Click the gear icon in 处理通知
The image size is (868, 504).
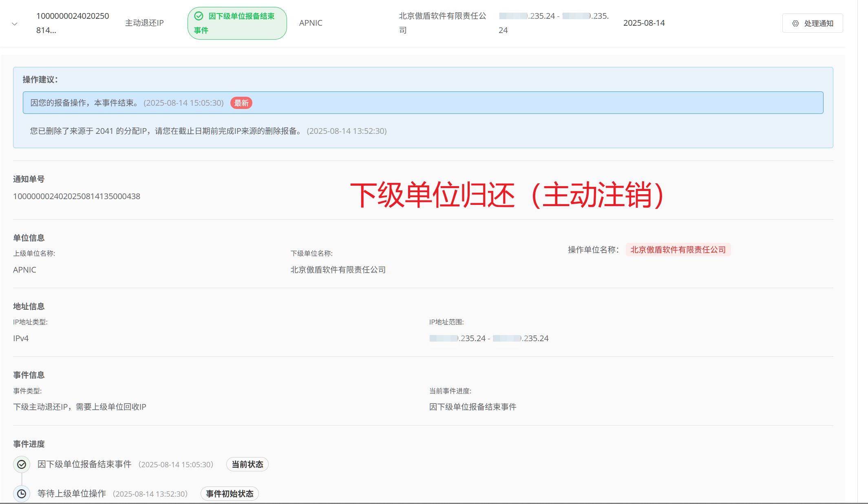(795, 23)
